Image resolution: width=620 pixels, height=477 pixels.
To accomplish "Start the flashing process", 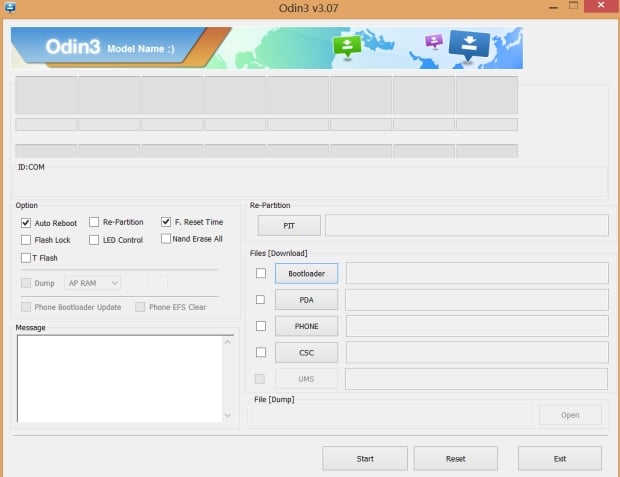I will coord(365,459).
